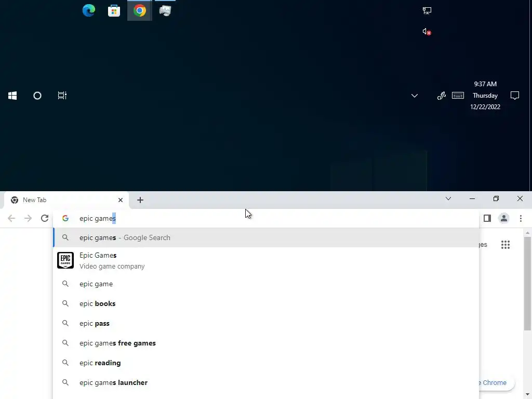Open the touch keyboard

click(x=458, y=96)
